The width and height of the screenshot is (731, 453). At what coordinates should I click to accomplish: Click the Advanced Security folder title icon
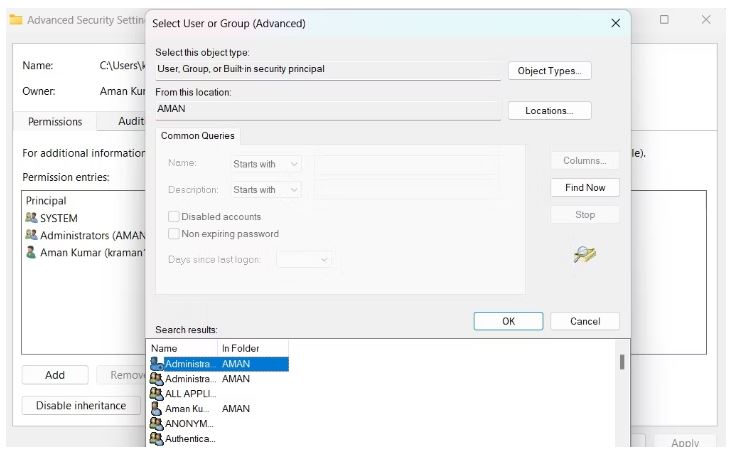click(x=16, y=20)
